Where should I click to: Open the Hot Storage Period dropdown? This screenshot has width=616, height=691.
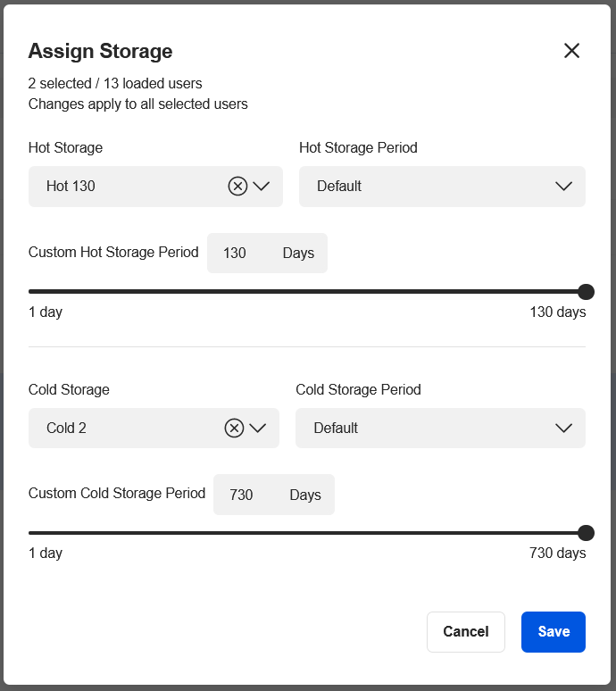441,187
